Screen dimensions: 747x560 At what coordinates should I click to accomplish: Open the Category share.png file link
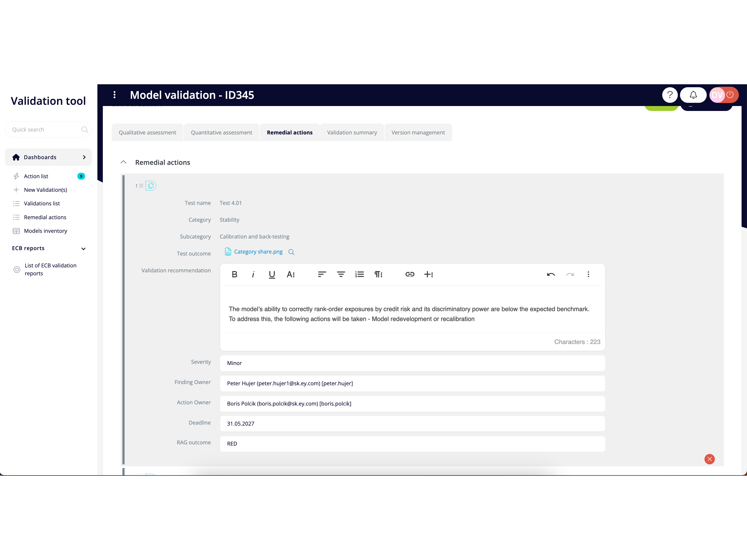point(258,252)
